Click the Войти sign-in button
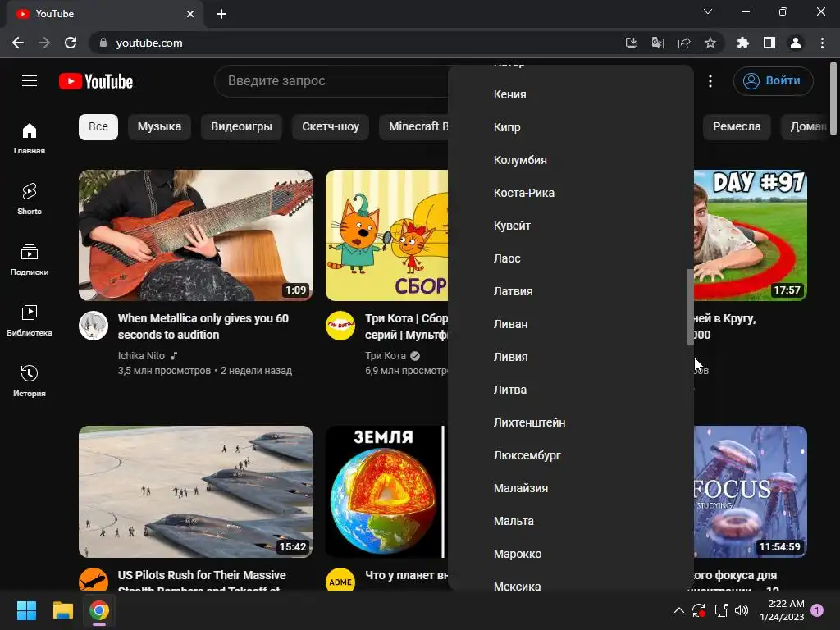The width and height of the screenshot is (840, 630). (773, 81)
